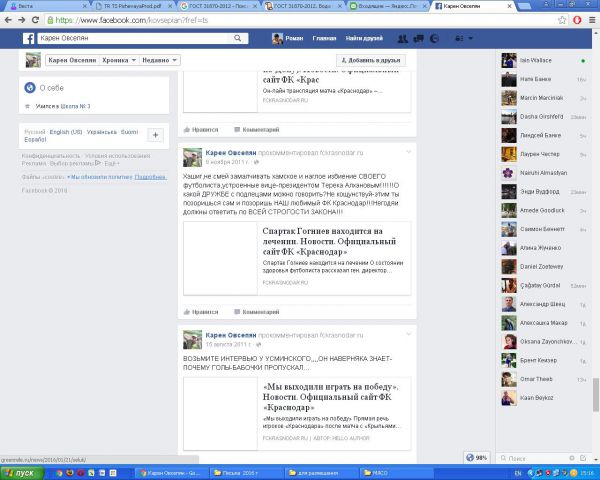Click the green lock site info icon

[50, 20]
